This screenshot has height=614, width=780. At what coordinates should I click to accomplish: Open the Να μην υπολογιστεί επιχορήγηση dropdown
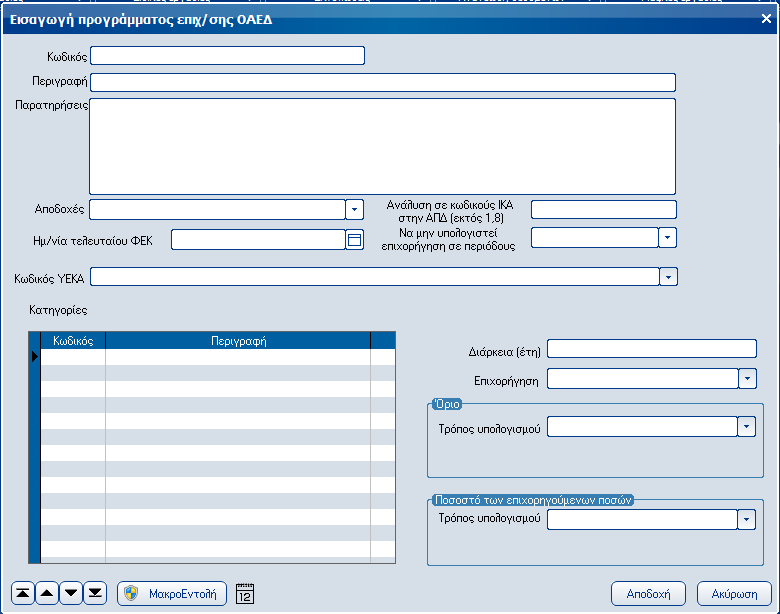point(668,237)
